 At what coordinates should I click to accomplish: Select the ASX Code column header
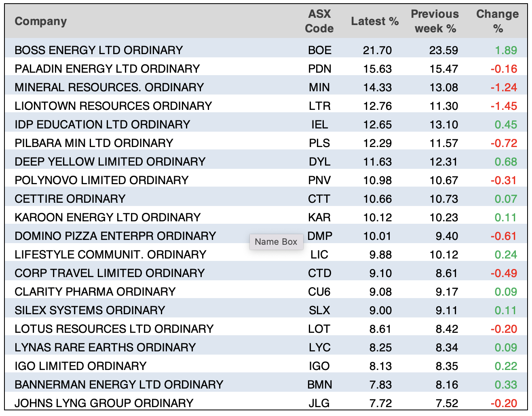tap(319, 21)
